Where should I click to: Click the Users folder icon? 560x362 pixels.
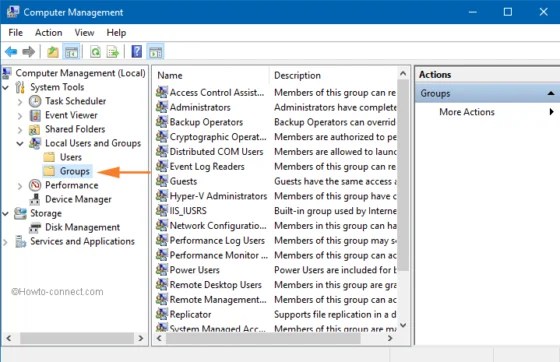(49, 157)
